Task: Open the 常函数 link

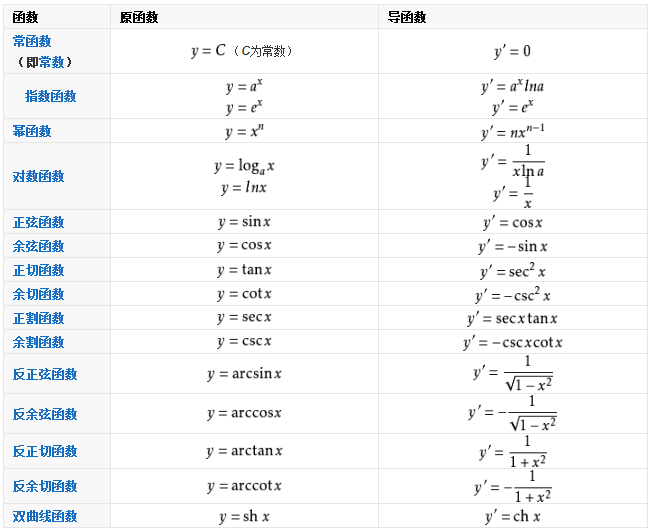Action: coord(32,41)
